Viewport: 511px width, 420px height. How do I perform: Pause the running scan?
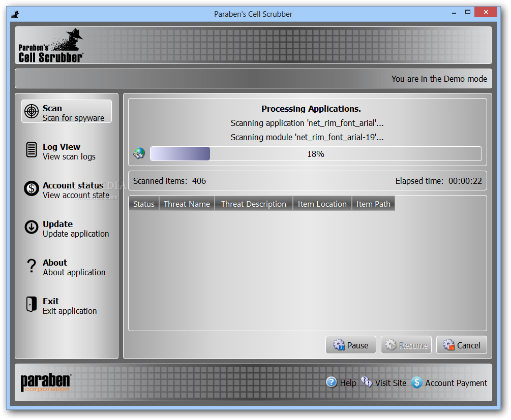(351, 345)
